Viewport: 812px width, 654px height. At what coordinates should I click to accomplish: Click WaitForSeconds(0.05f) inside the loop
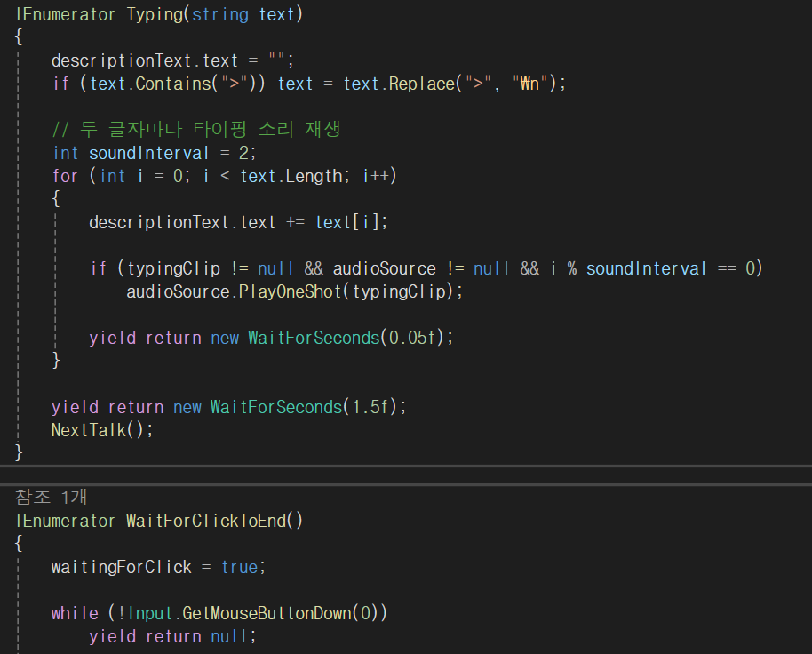[x=346, y=338]
